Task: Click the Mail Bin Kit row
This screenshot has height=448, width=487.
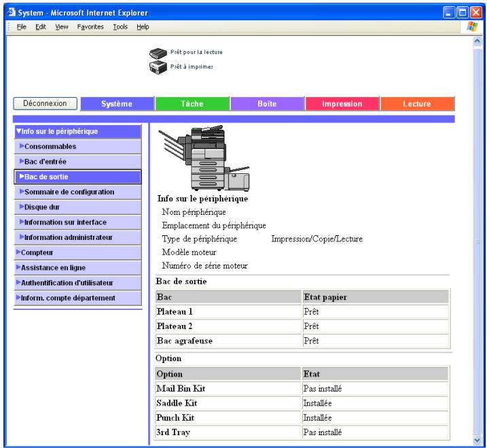Action: pos(302,389)
